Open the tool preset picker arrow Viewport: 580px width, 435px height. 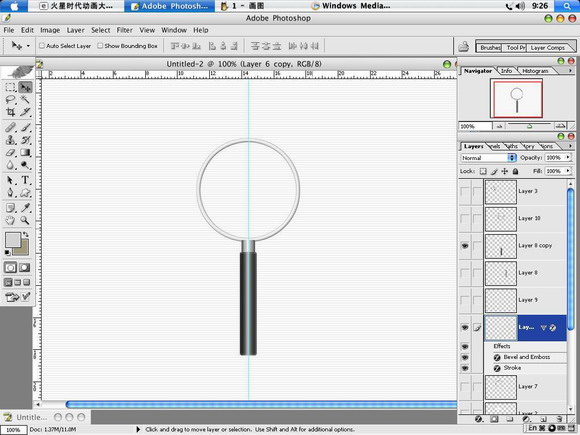(x=28, y=46)
